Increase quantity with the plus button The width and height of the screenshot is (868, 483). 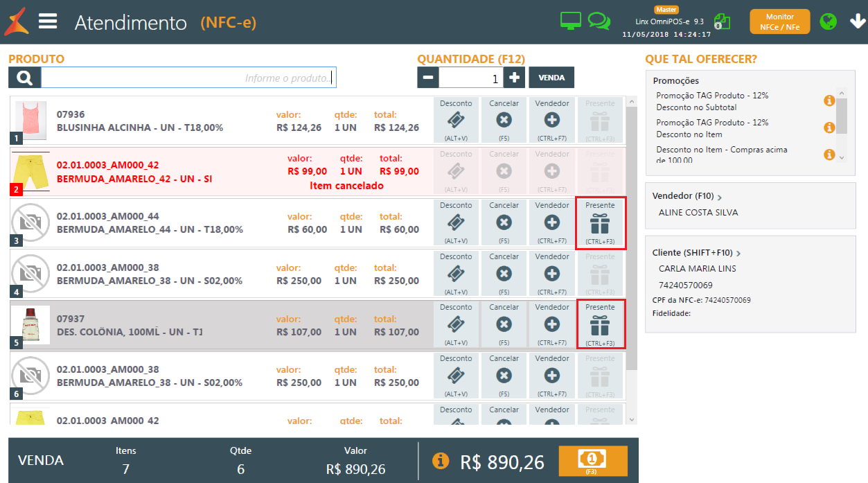tap(514, 78)
